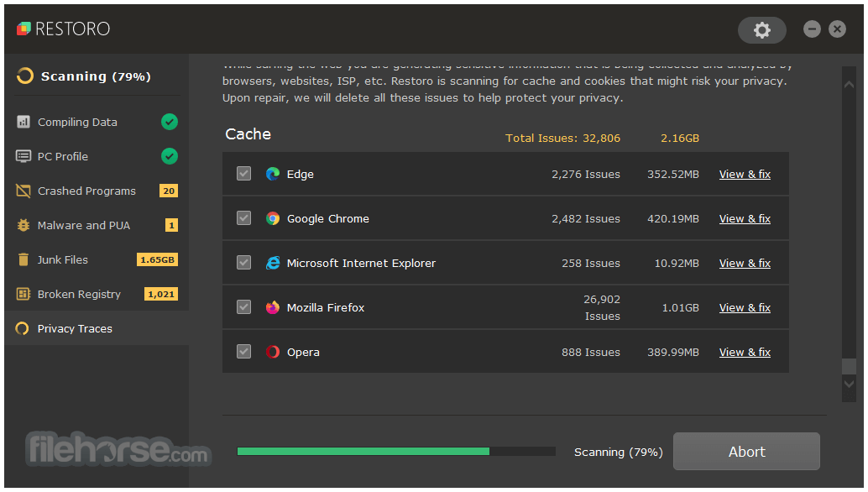Click the 389.99MB Opera size
This screenshot has width=868, height=492.
click(673, 352)
